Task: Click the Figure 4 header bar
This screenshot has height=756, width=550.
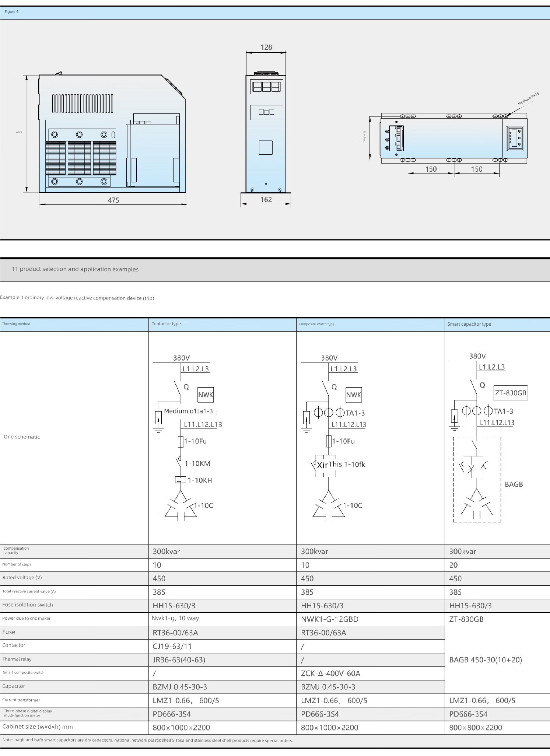Action: (275, 12)
